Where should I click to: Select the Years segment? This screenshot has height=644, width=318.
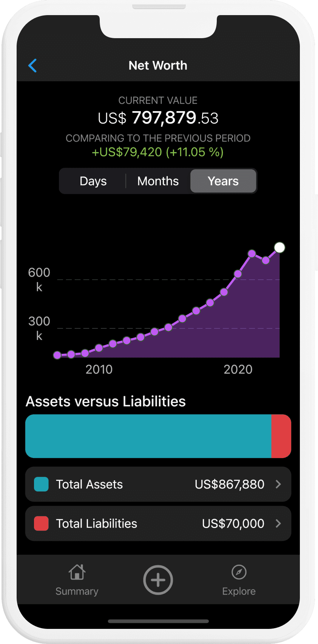tap(223, 181)
